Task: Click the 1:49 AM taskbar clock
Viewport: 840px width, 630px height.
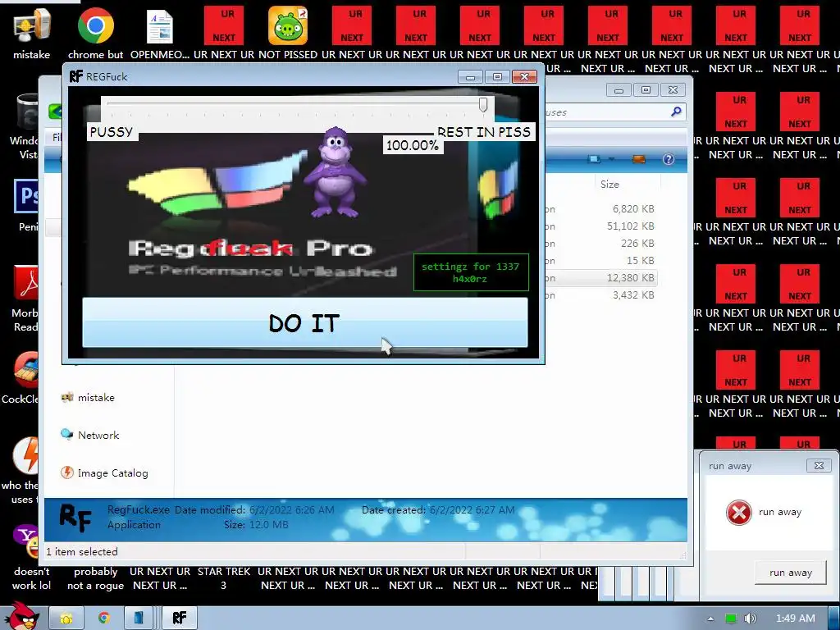Action: point(796,619)
